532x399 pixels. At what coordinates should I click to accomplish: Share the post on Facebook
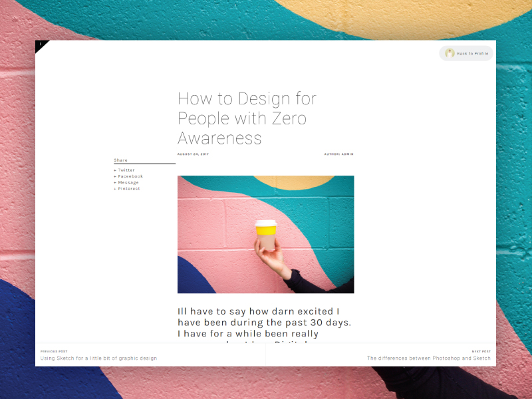coord(130,176)
